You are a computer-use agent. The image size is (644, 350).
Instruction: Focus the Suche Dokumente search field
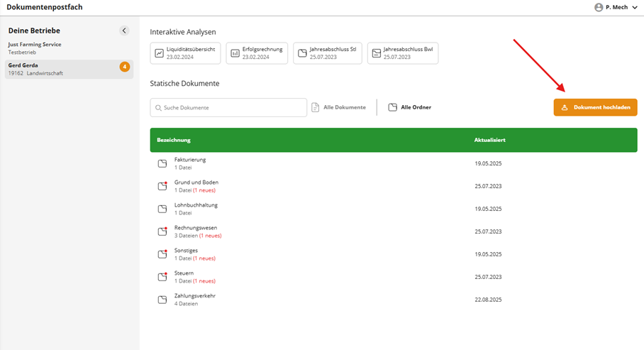tap(228, 107)
